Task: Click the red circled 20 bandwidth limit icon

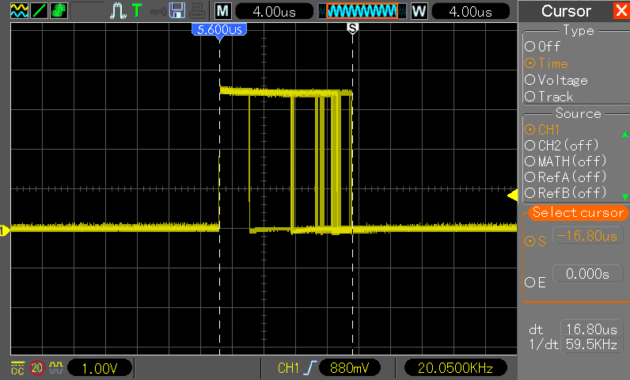Action: click(x=37, y=368)
